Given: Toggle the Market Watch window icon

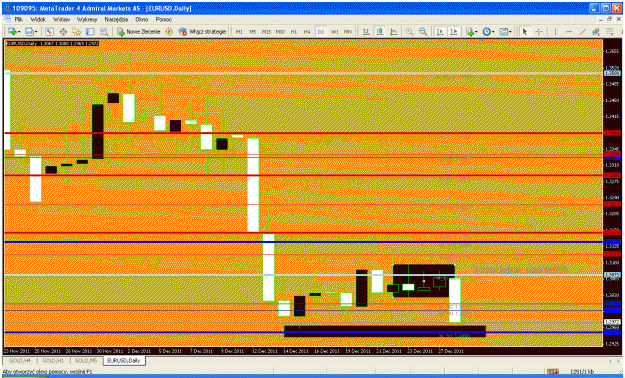Looking at the screenshot, I should click(x=49, y=32).
